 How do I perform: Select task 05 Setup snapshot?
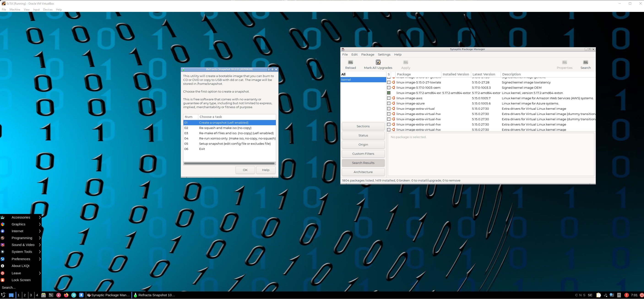(229, 144)
